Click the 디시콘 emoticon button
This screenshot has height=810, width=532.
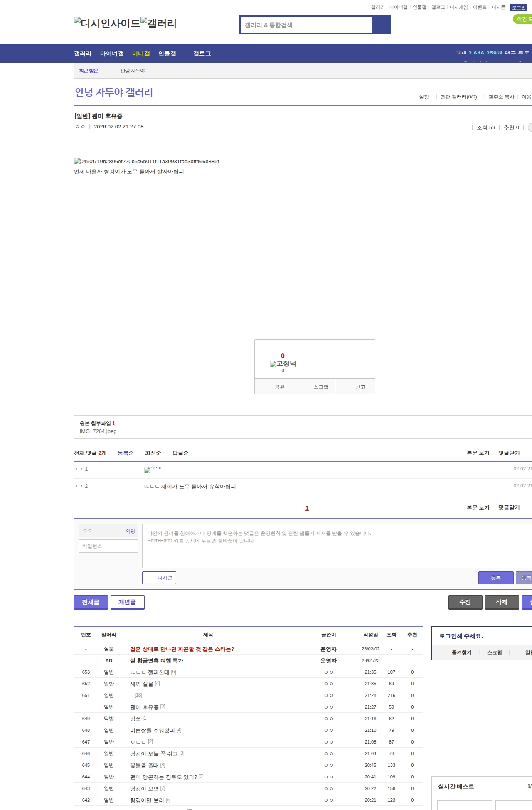pos(159,578)
